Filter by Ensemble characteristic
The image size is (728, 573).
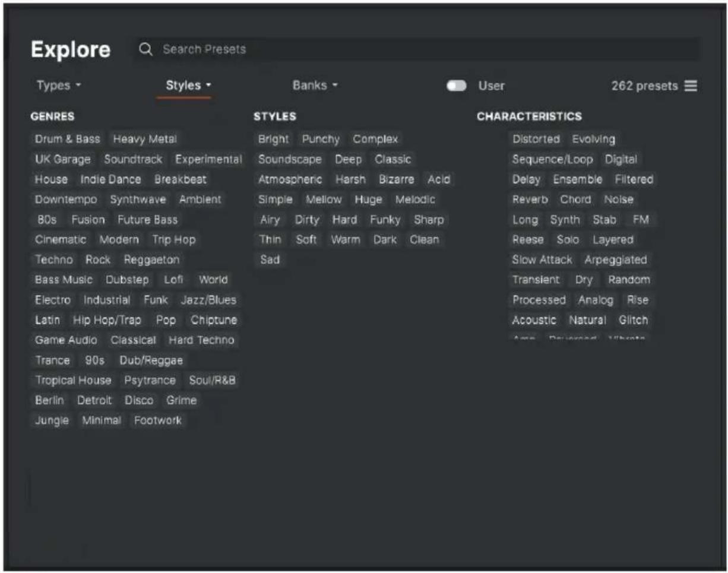[x=578, y=179]
